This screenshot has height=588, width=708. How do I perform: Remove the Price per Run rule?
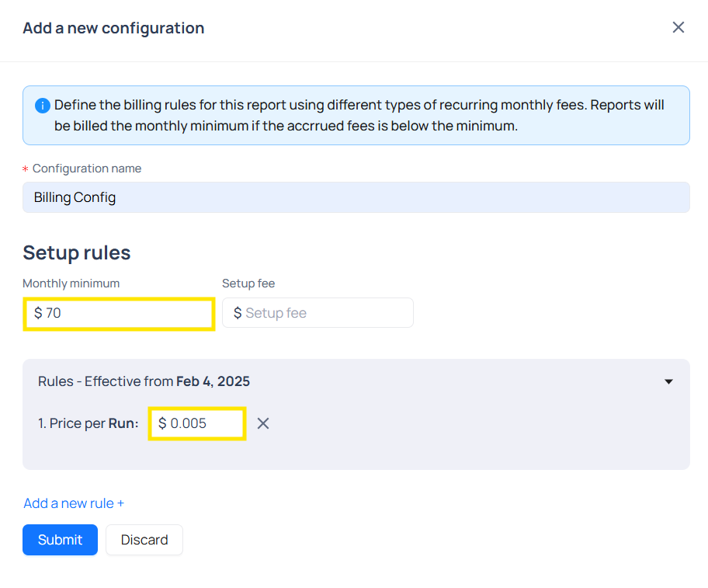[x=263, y=423]
